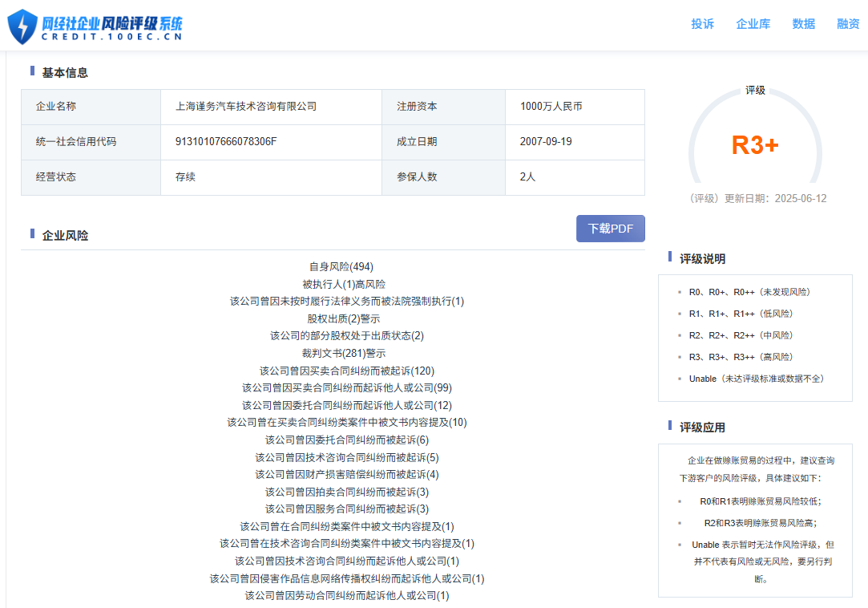This screenshot has width=868, height=608.
Task: Select company name 上海谨务汽车技术咨询有限公司
Action: point(246,107)
